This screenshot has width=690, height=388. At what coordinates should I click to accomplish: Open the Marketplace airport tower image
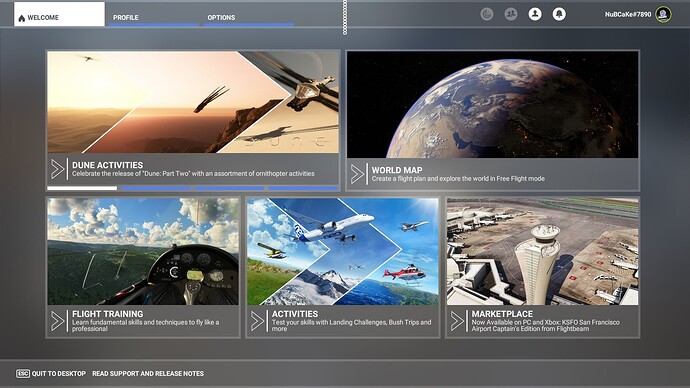pyautogui.click(x=543, y=251)
